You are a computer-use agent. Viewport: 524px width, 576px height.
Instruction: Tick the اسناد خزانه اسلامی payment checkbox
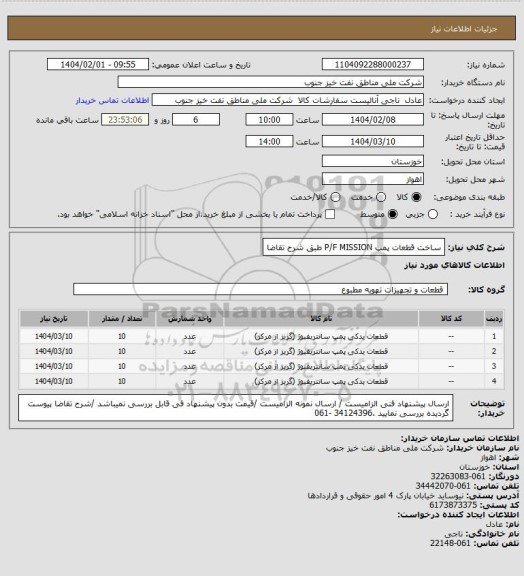pos(330,214)
